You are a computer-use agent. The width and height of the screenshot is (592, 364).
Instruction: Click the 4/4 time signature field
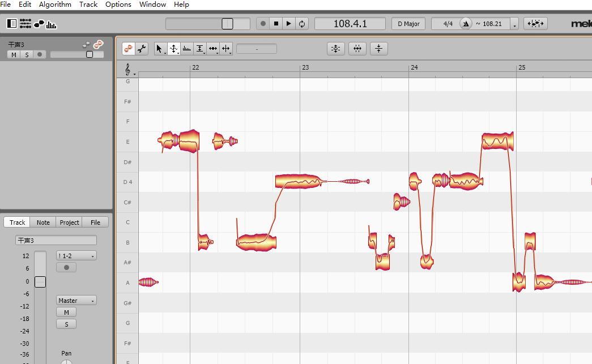[448, 24]
